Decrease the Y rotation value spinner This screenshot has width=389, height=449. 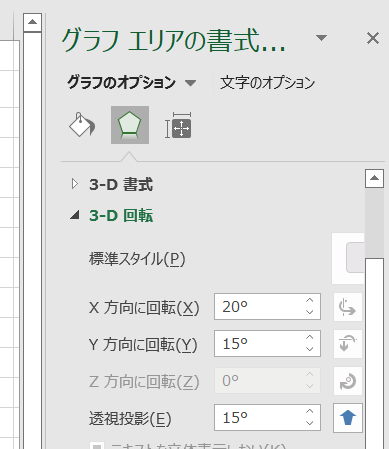[x=310, y=349]
